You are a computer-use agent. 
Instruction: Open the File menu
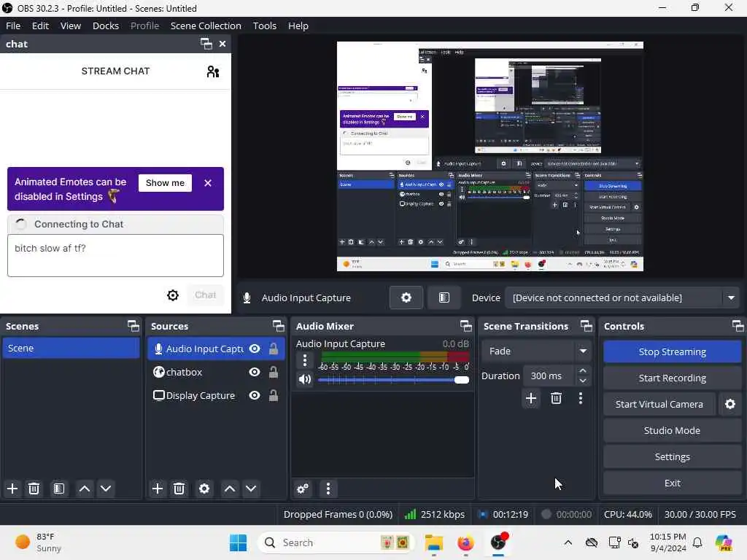[x=13, y=26]
